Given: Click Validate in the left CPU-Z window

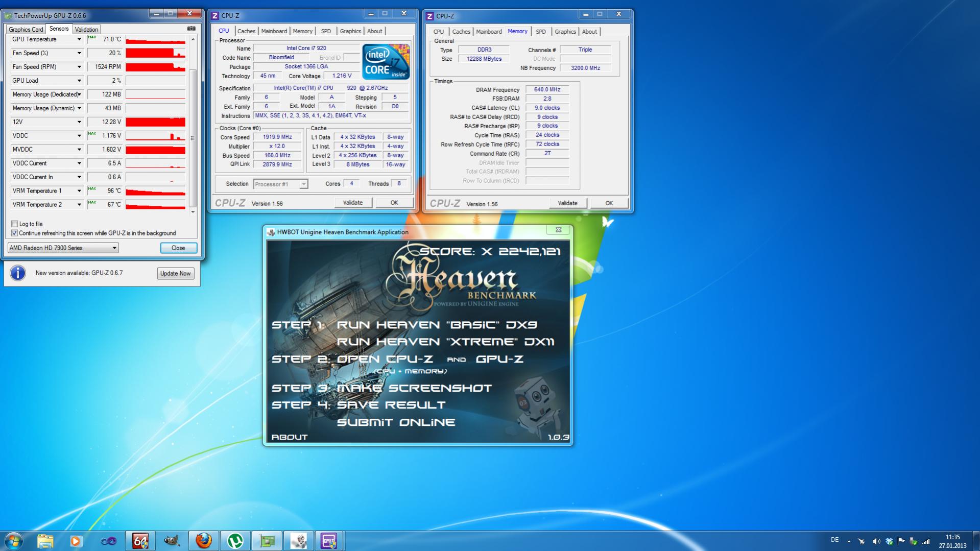Looking at the screenshot, I should click(x=353, y=203).
